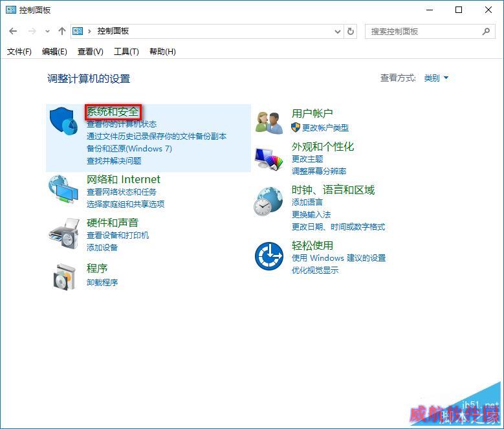Open the 用户帐户 category
This screenshot has width=504, height=429.
312,113
